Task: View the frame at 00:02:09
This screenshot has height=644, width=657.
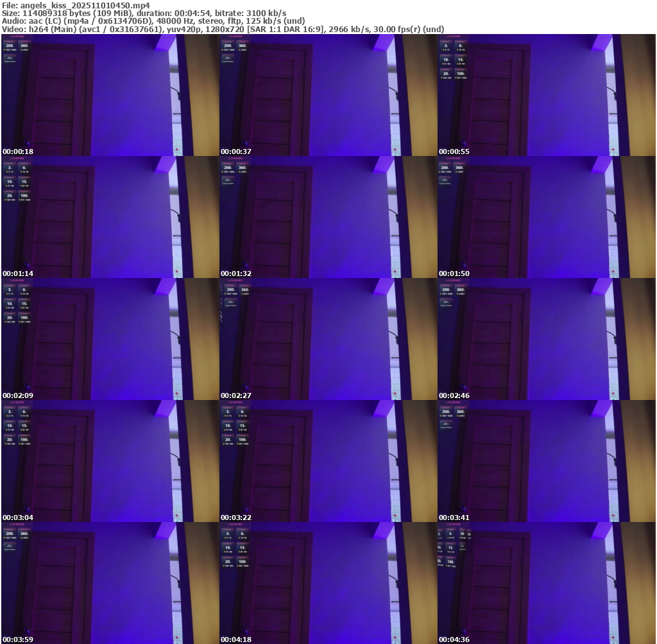Action: pyautogui.click(x=110, y=339)
